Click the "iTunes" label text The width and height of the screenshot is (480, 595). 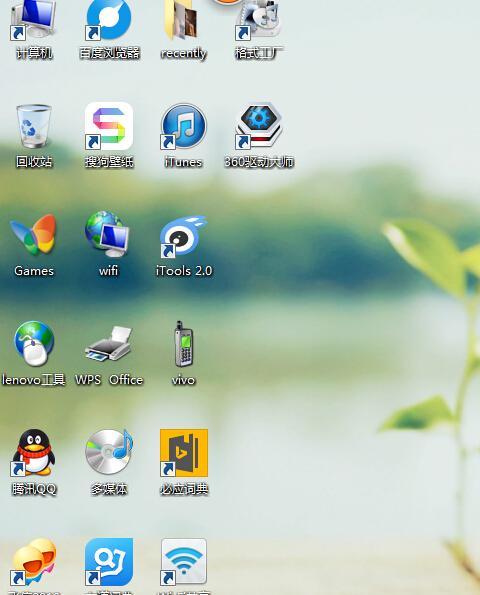pyautogui.click(x=184, y=162)
